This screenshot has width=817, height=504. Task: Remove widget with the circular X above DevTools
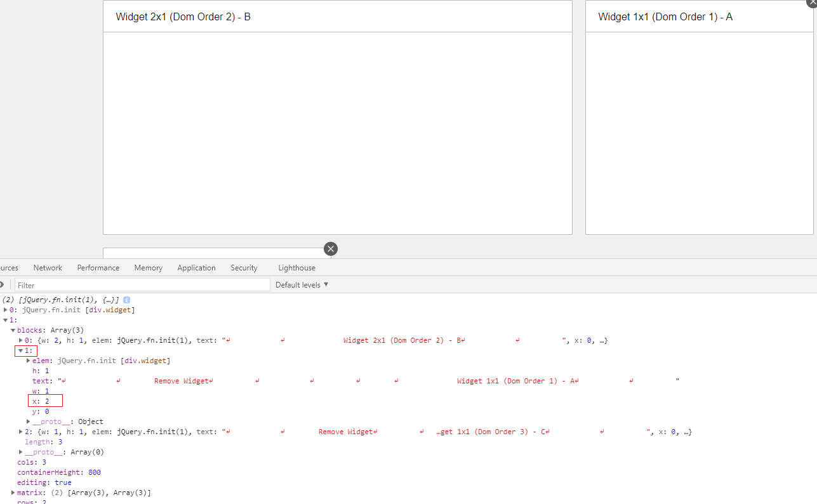[331, 249]
